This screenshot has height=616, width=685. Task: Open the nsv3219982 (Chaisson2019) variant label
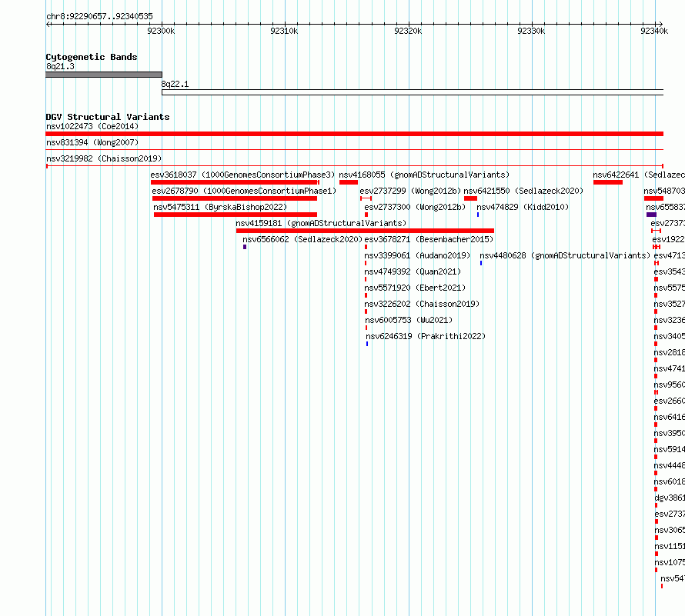pyautogui.click(x=104, y=158)
